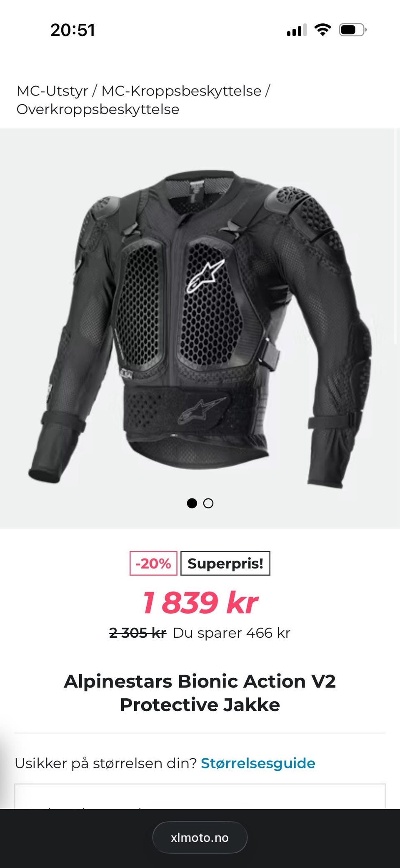The height and width of the screenshot is (868, 400).
Task: Select the 1 839 kr sale price
Action: [200, 603]
